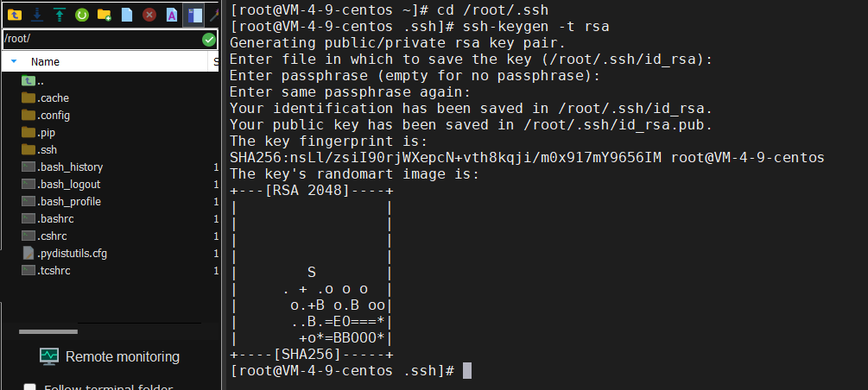The width and height of the screenshot is (868, 390).
Task: Select the .bash_history file
Action: (62, 167)
